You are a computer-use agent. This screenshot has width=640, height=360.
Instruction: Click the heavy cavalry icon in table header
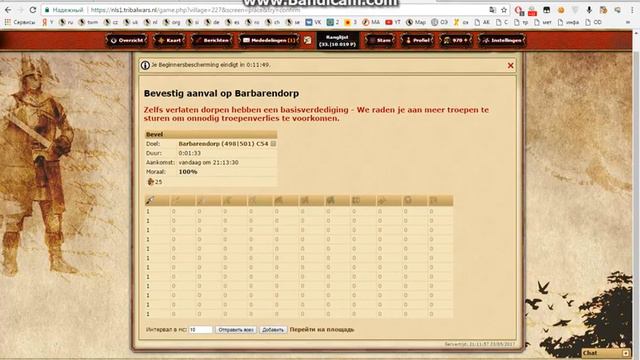point(330,200)
